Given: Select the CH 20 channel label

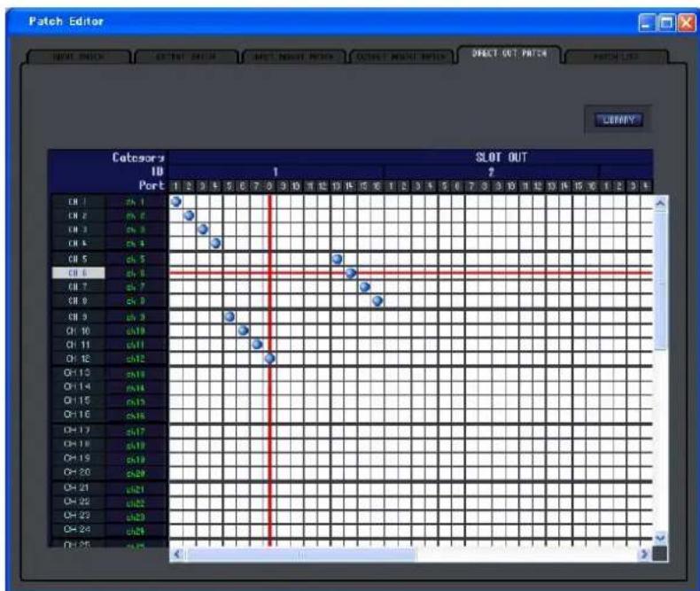Looking at the screenshot, I should [79, 472].
